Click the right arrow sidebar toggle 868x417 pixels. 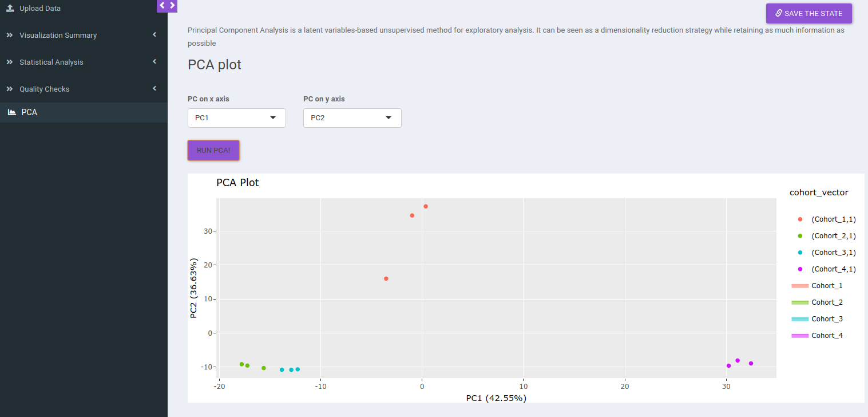click(x=172, y=5)
